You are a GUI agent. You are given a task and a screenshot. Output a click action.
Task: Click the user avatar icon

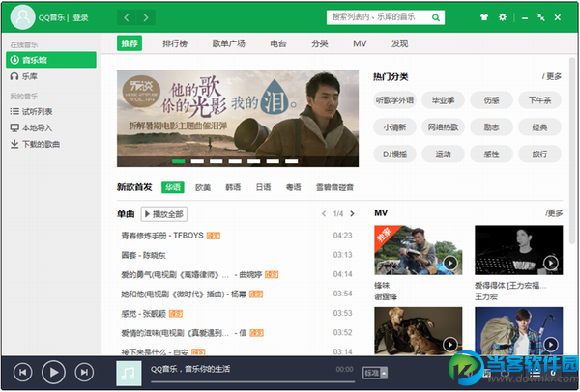(x=22, y=17)
